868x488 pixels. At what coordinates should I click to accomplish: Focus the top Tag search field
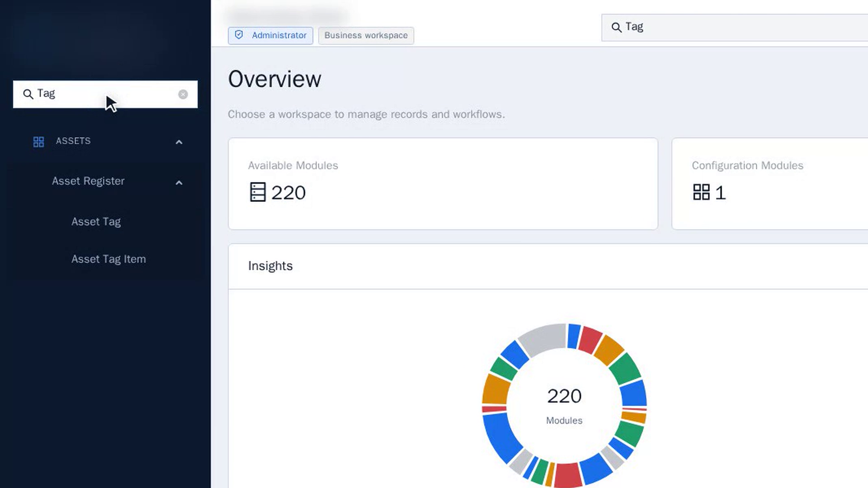pos(735,27)
